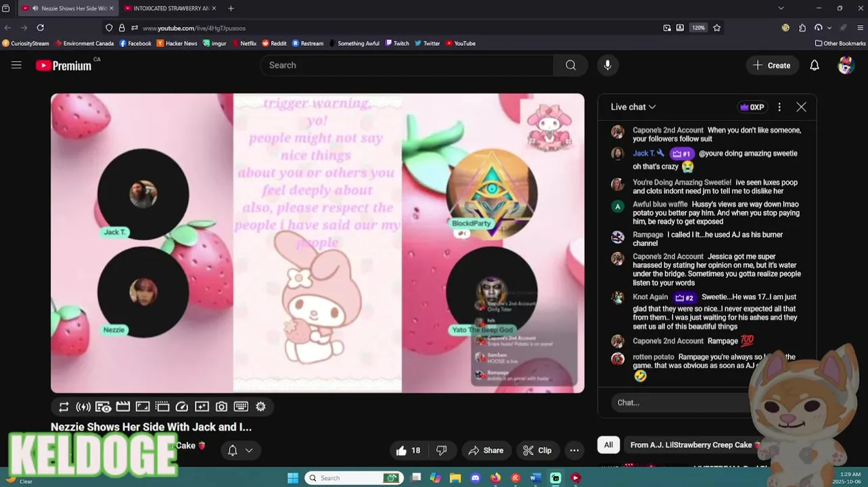Open account avatar menu in the top right
This screenshot has height=487, width=868.
(x=846, y=65)
